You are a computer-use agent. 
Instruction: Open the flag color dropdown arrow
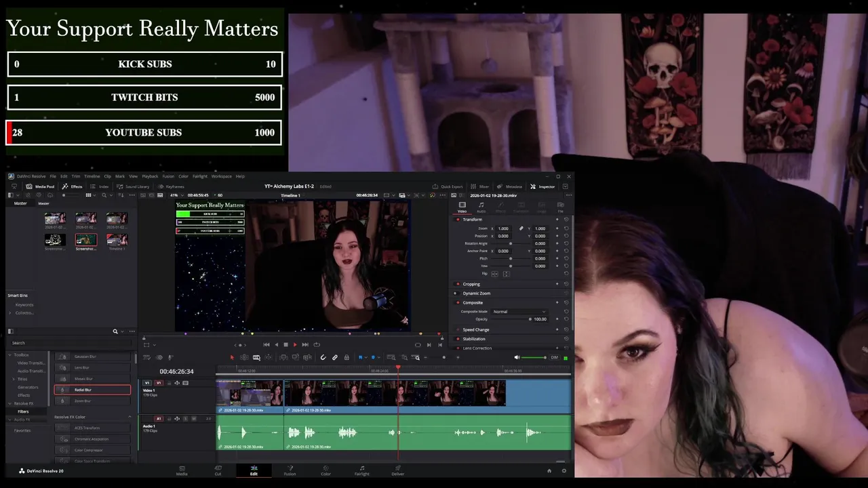coord(366,357)
